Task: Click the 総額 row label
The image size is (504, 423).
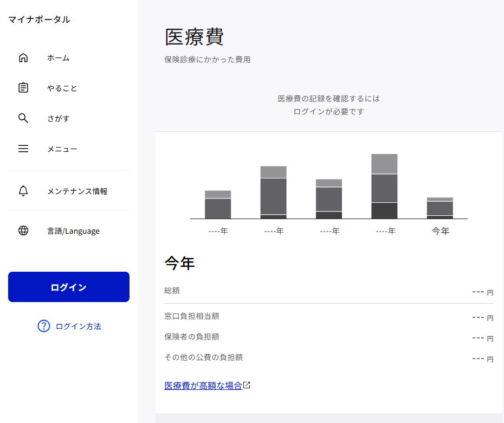Action: (x=172, y=291)
